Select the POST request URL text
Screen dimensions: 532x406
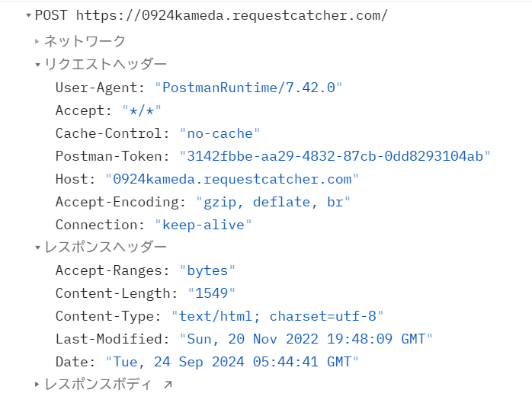pyautogui.click(x=232, y=15)
